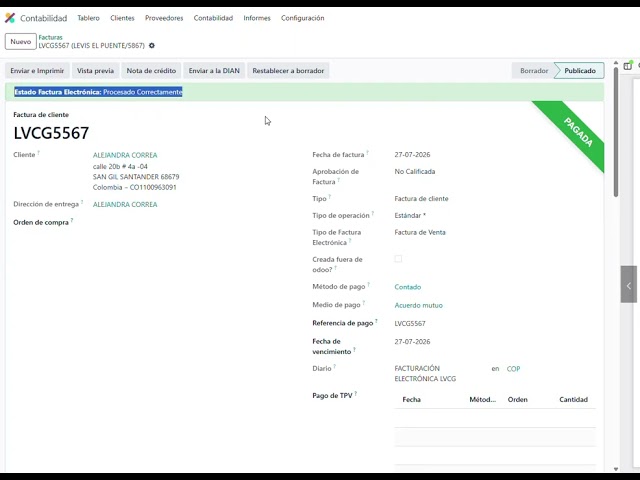The height and width of the screenshot is (480, 640).
Task: Click the 'Factura de Venta' value
Action: [x=420, y=232]
